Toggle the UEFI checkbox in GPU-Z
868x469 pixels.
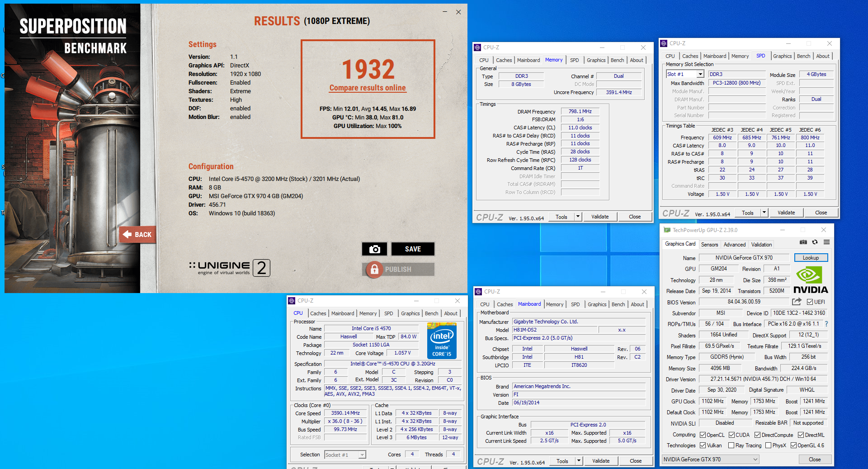point(810,302)
